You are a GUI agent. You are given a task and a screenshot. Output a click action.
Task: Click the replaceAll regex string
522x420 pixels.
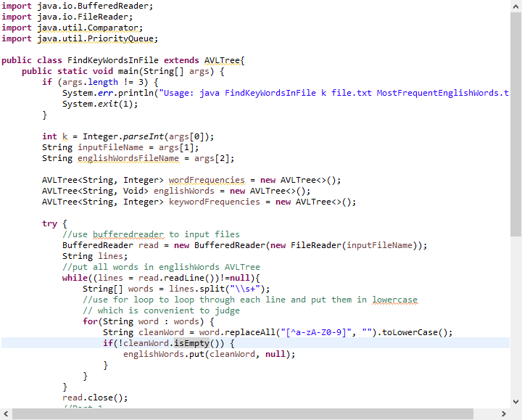pyautogui.click(x=316, y=332)
